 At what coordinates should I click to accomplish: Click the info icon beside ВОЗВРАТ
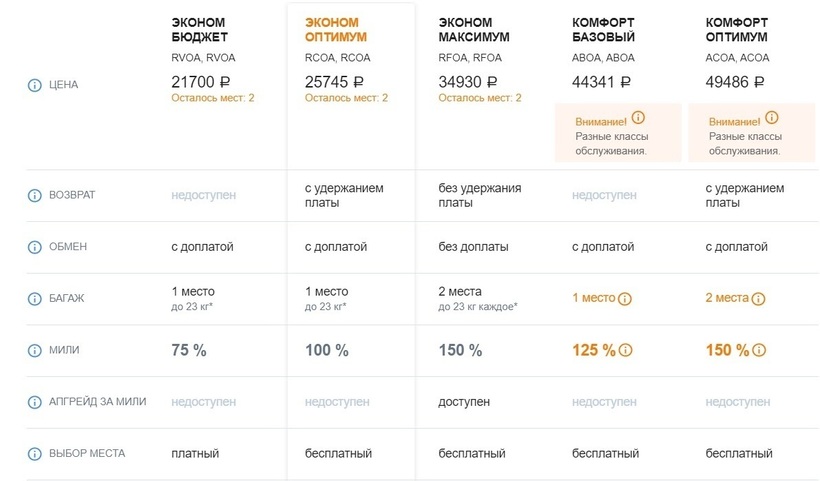(35, 195)
